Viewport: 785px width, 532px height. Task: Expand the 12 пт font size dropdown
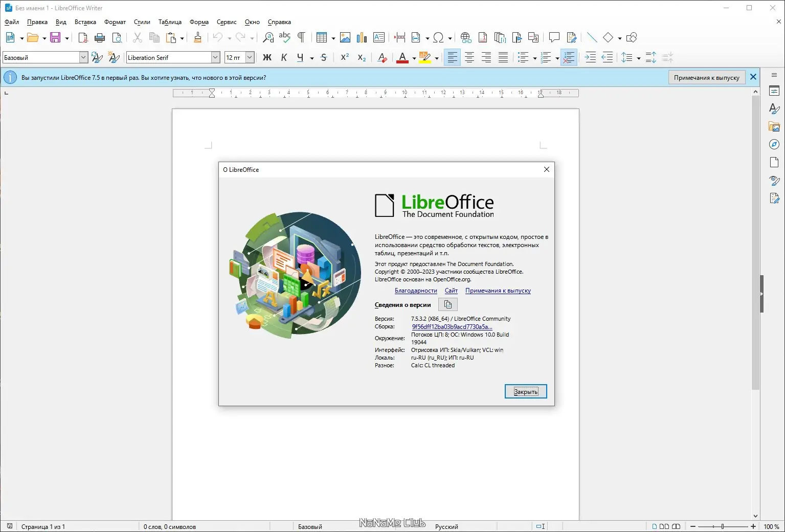tap(250, 58)
